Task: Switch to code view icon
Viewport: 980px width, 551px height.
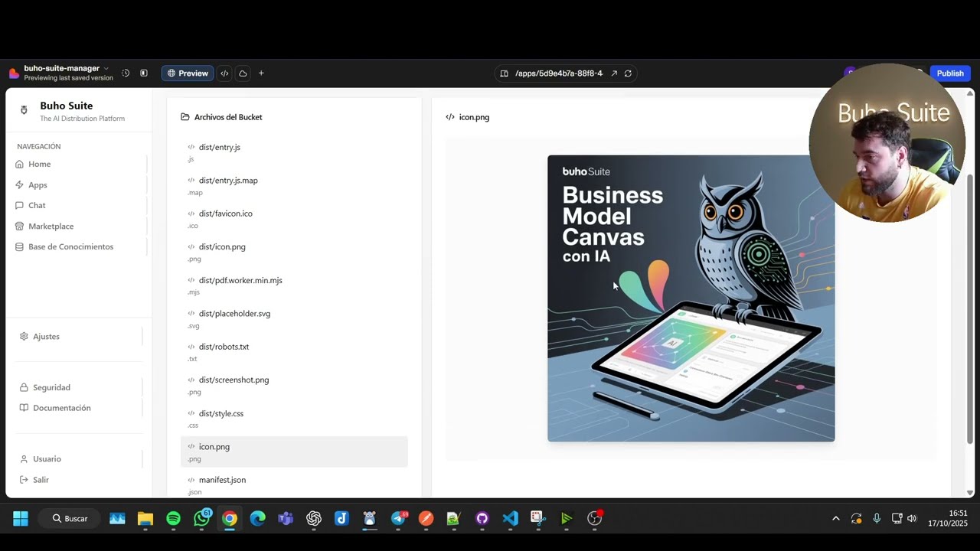Action: 224,73
